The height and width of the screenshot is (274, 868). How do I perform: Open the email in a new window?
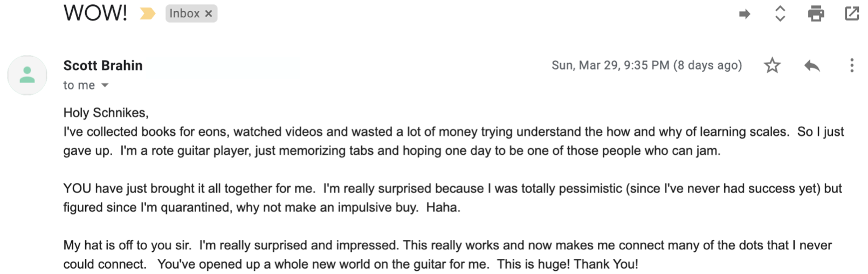click(852, 13)
